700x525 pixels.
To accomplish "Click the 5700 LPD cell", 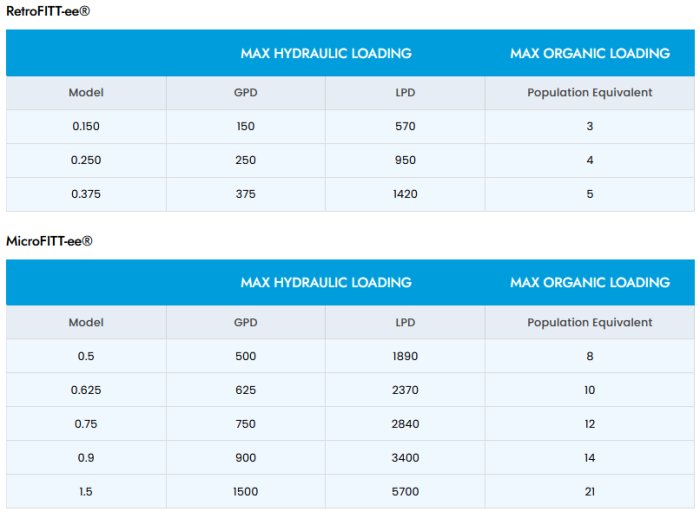I will click(405, 492).
